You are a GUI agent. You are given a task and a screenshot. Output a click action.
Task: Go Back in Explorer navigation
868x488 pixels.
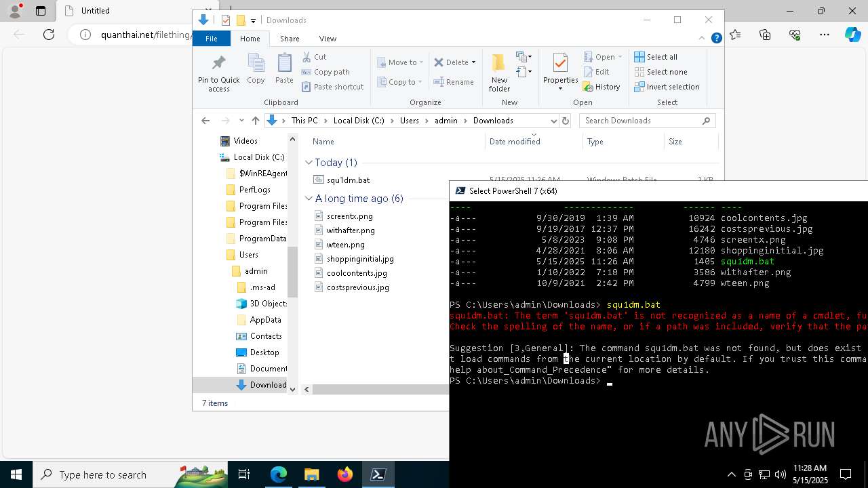[205, 121]
